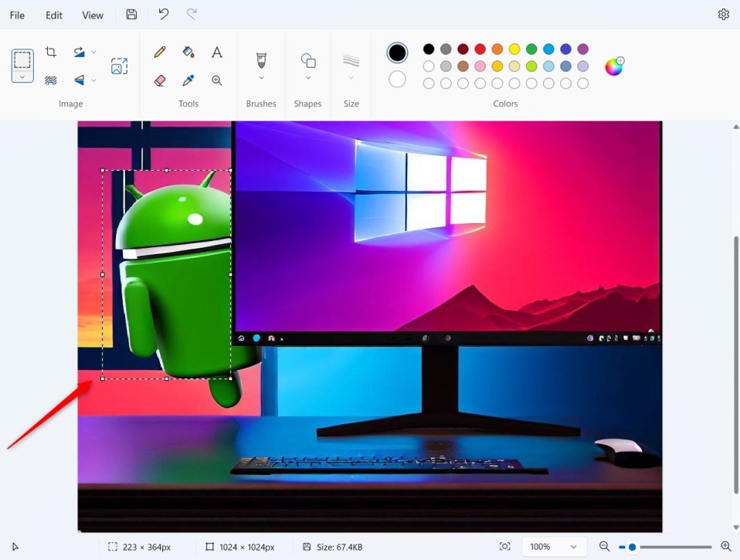Open the zoom level dropdown showing 100%
Viewport: 740px width, 560px height.
click(554, 546)
